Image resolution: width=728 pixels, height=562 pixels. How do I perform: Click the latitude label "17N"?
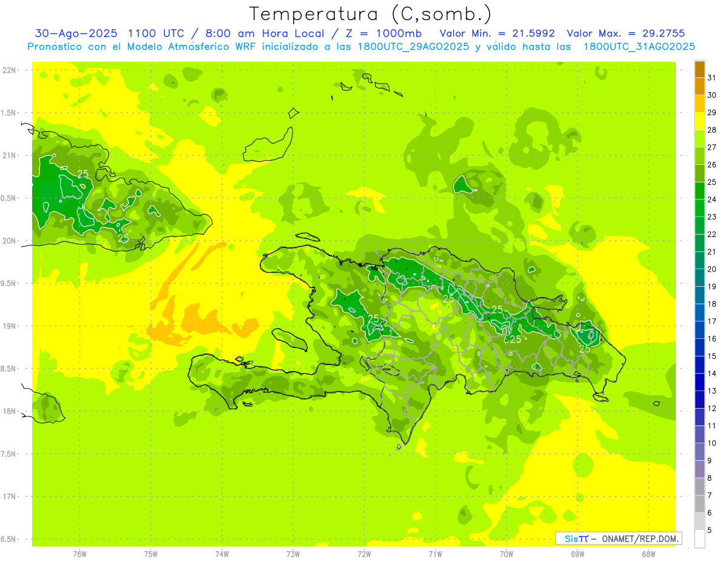[8, 497]
